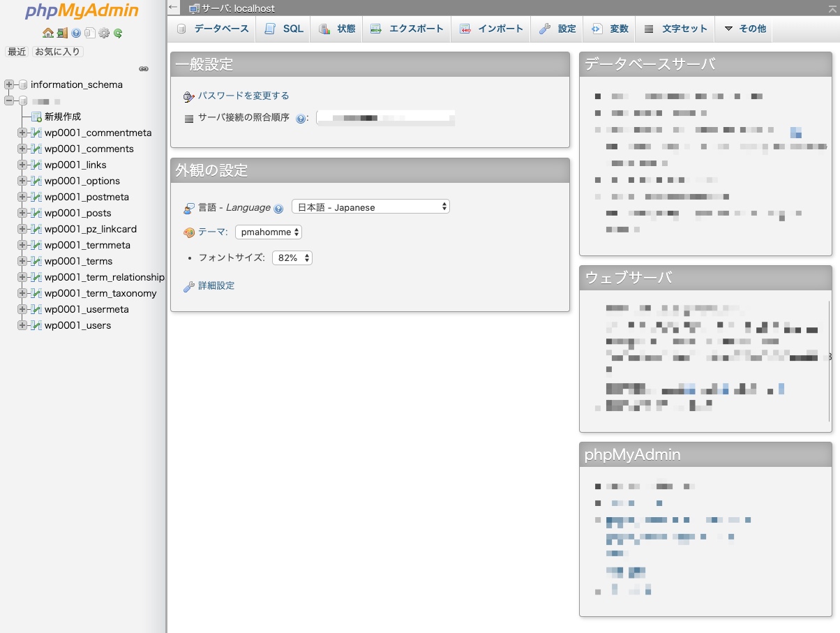The height and width of the screenshot is (633, 840).
Task: Collapse the expanded database containing 新規作成
Action: click(9, 100)
